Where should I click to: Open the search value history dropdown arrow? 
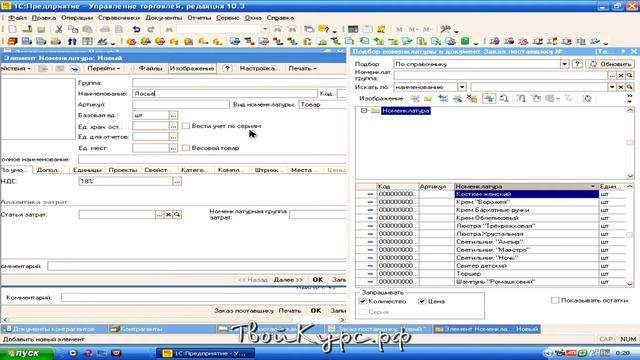(612, 87)
